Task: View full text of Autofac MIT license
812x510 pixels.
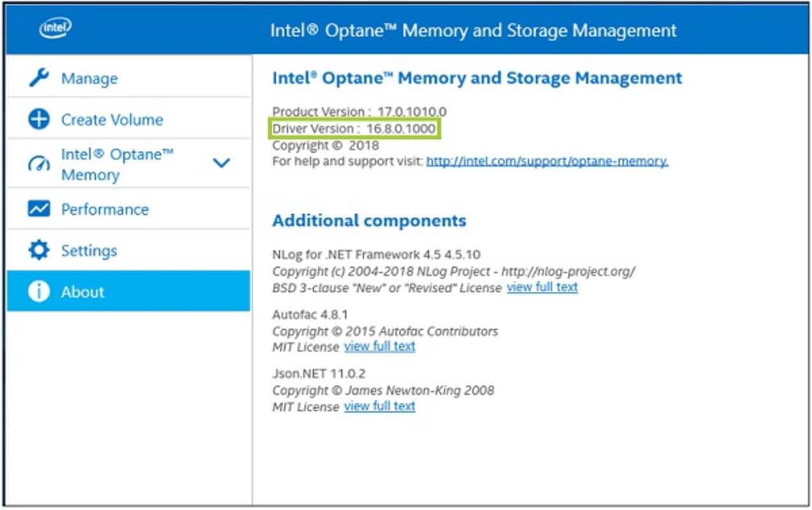Action: (x=380, y=346)
